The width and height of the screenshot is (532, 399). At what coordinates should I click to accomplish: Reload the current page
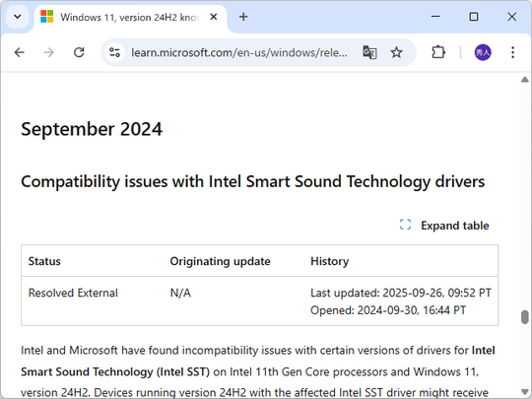click(x=79, y=52)
